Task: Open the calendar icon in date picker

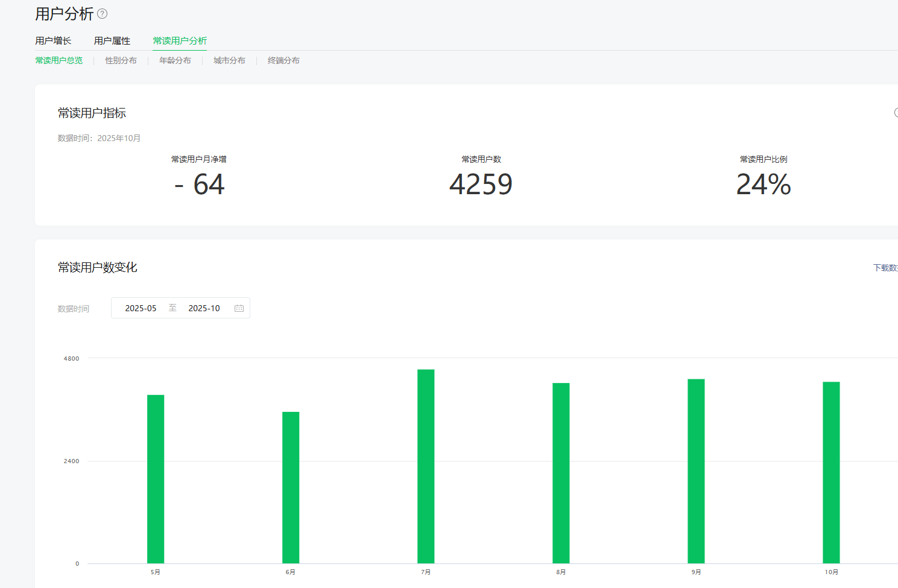Action: [x=239, y=308]
